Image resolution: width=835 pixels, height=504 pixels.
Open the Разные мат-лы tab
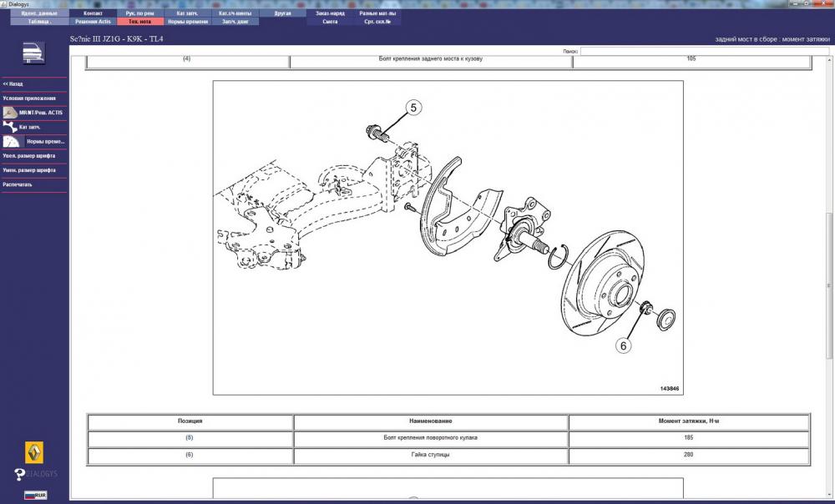(x=377, y=13)
